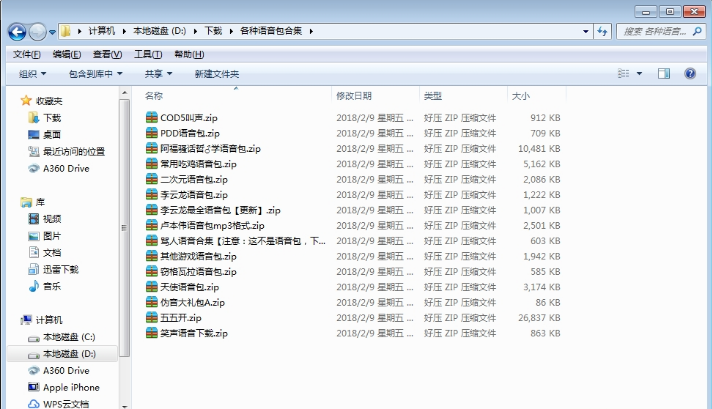
Task: Sort by the 修改日期 column header
Action: click(354, 96)
